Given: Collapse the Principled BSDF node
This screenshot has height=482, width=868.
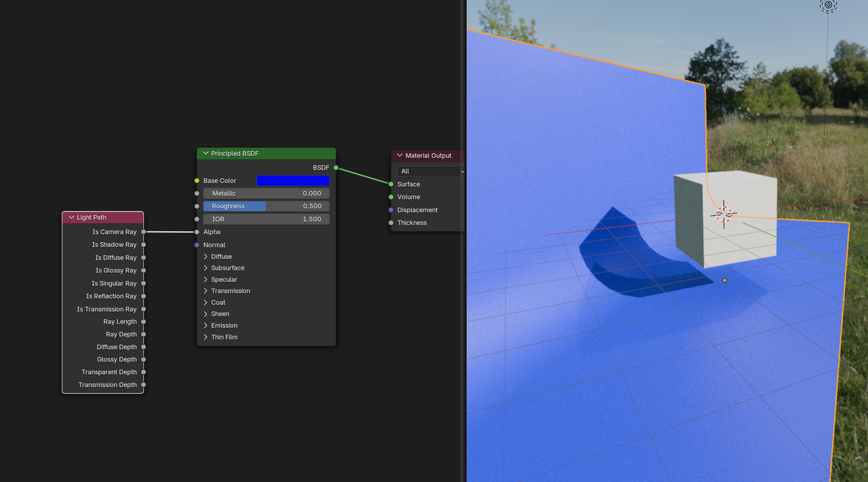Looking at the screenshot, I should point(205,154).
